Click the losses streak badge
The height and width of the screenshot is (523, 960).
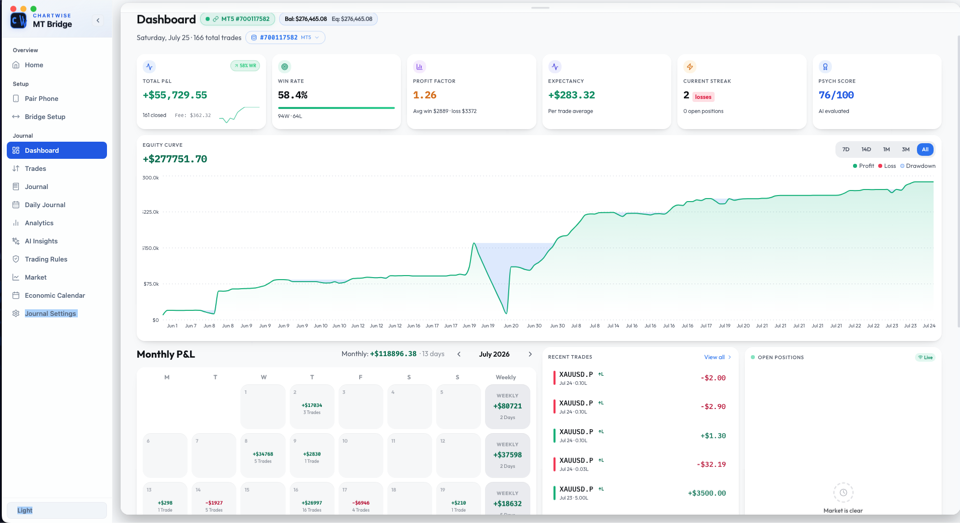pos(703,97)
